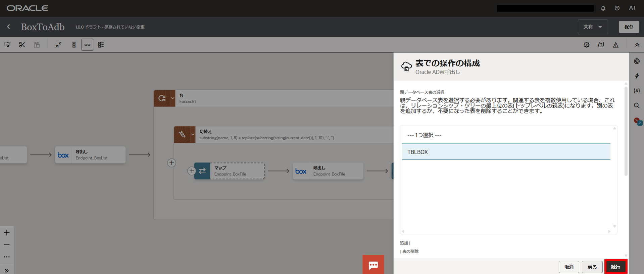Open the help question mark icon
This screenshot has width=644, height=274.
click(617, 8)
